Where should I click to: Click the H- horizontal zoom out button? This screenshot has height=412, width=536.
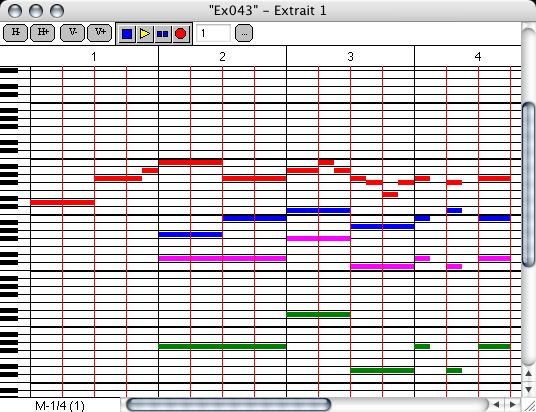point(15,33)
